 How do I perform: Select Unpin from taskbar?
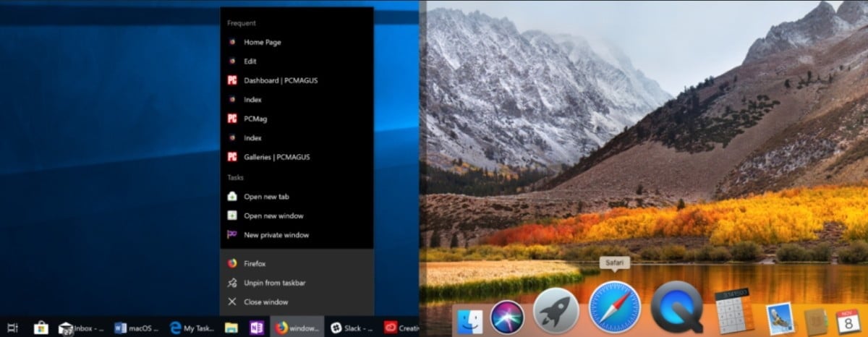pyautogui.click(x=297, y=283)
